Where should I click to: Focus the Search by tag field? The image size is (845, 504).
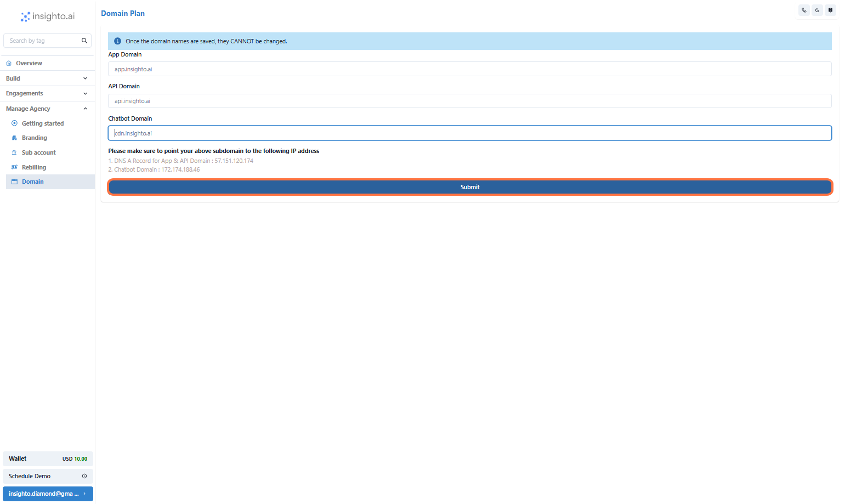click(47, 41)
